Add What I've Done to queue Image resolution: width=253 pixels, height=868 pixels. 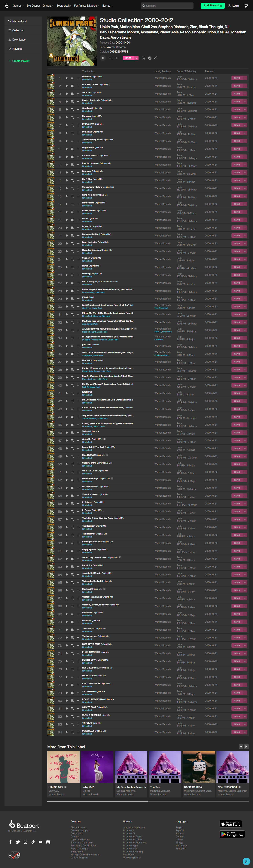tap(72, 472)
